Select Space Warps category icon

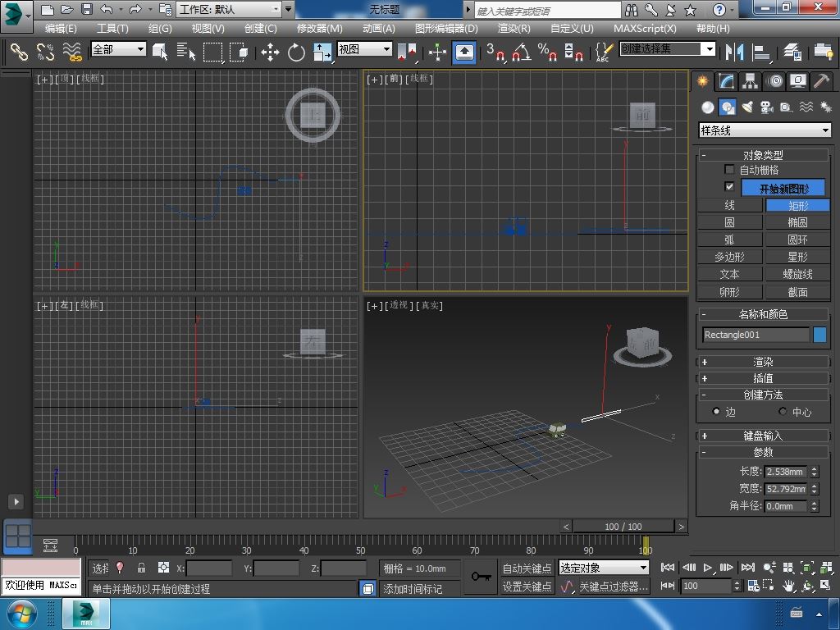point(806,107)
